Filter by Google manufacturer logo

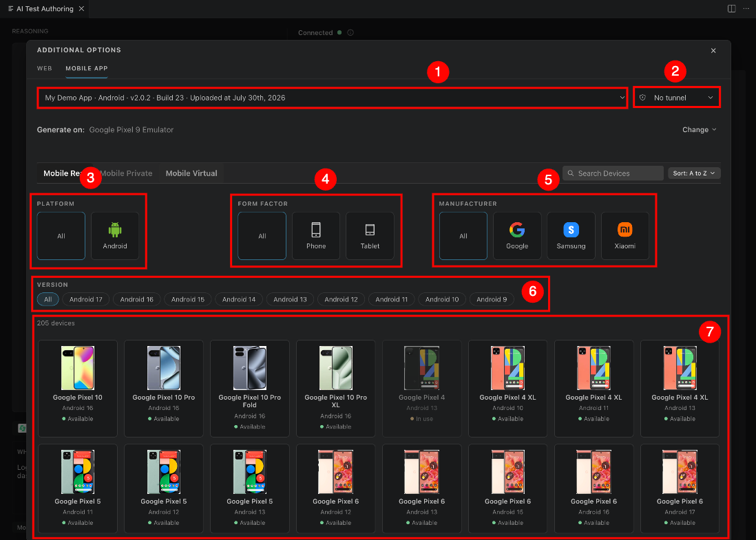517,230
